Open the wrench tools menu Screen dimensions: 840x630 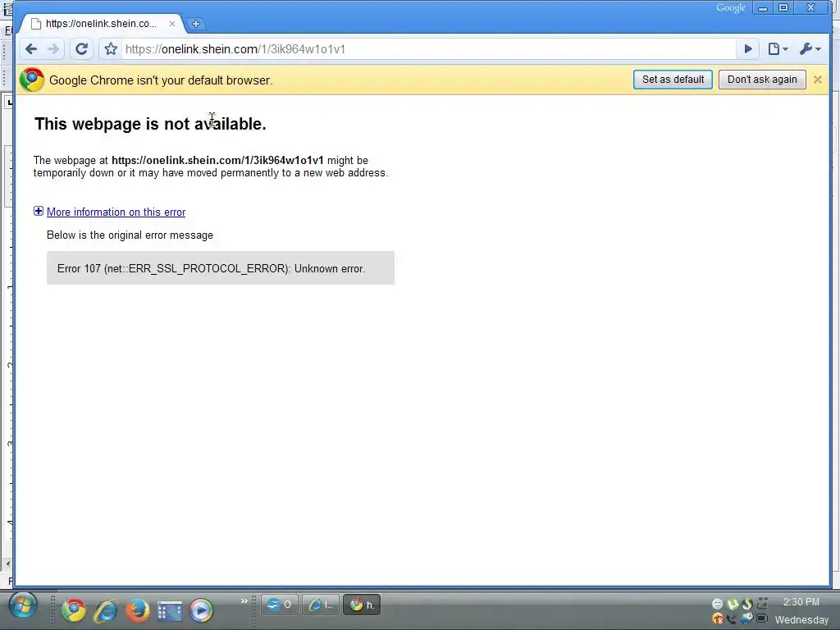[x=810, y=49]
